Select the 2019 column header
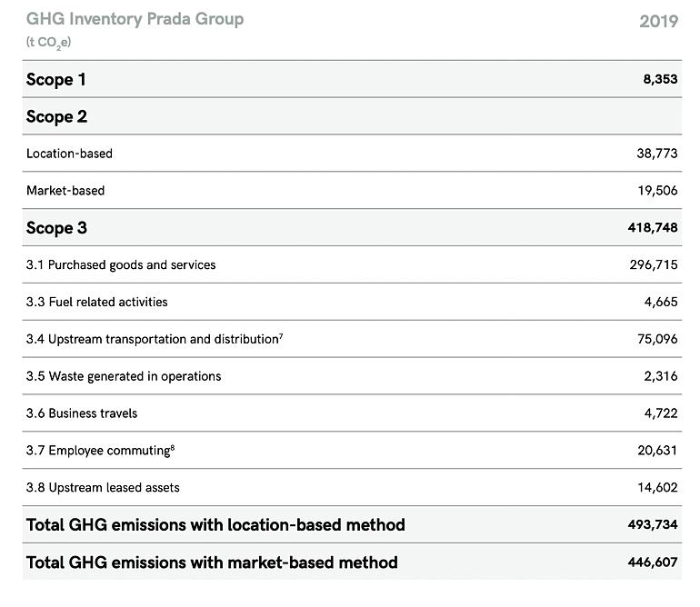 [658, 21]
